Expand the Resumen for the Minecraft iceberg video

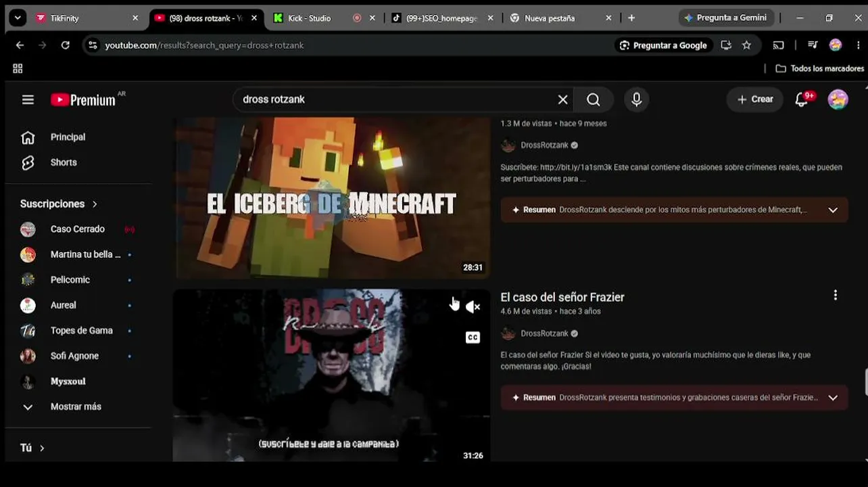click(x=833, y=210)
